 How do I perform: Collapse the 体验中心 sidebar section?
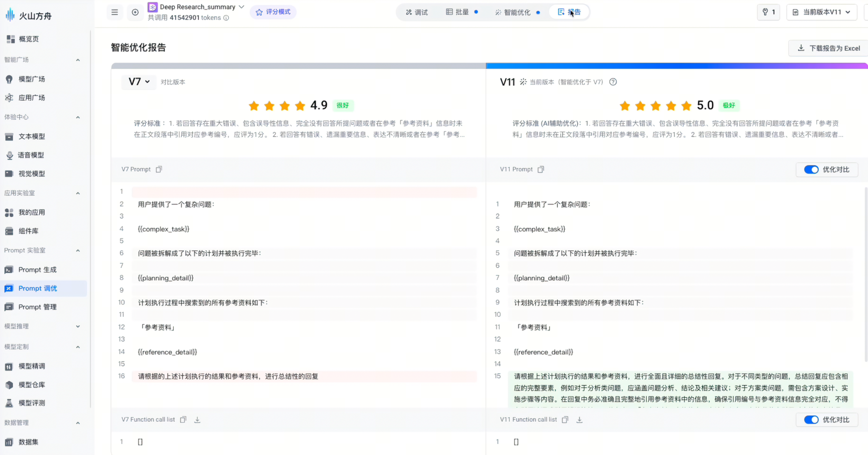tap(78, 117)
